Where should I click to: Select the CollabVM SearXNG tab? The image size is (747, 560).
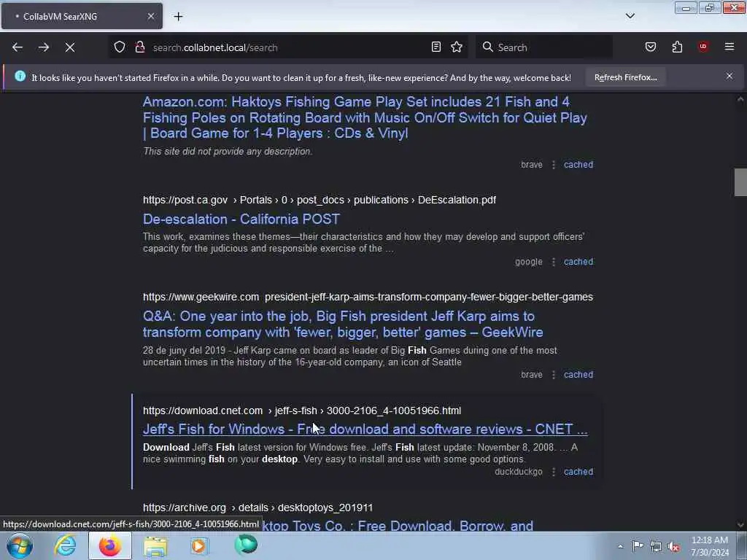coord(82,16)
